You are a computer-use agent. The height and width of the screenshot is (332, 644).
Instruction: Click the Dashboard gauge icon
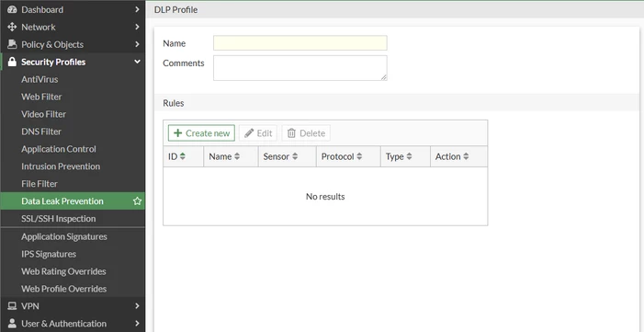tap(12, 9)
